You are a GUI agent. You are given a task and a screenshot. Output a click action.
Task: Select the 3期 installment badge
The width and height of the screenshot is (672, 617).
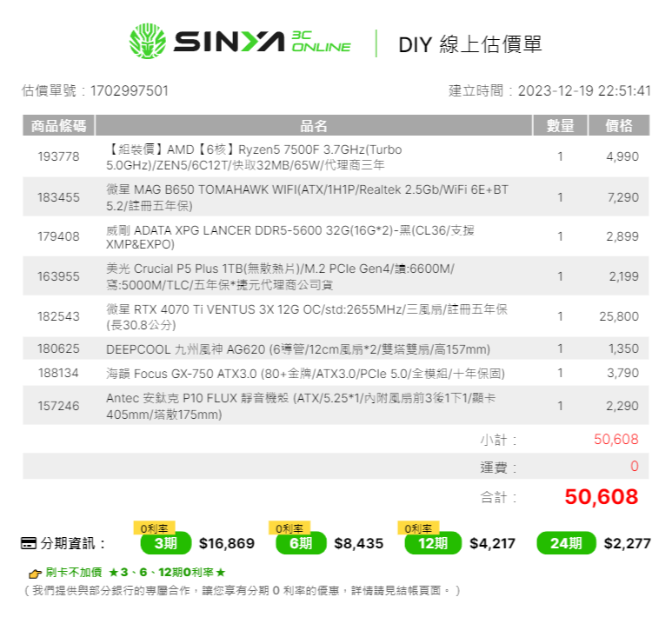point(165,543)
